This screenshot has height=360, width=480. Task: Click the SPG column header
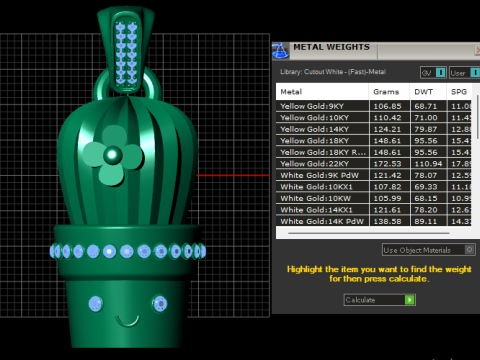459,92
